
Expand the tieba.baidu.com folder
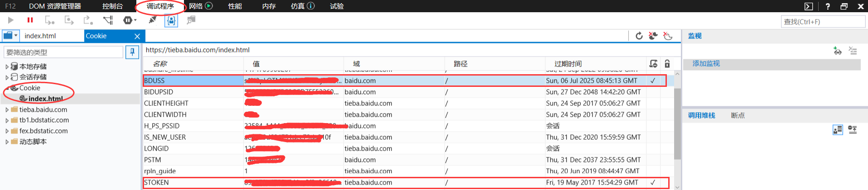(x=7, y=109)
